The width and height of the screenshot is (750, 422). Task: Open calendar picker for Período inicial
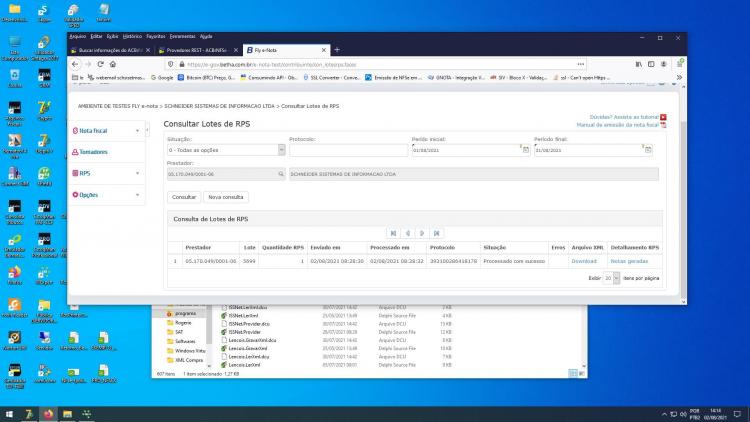point(526,150)
